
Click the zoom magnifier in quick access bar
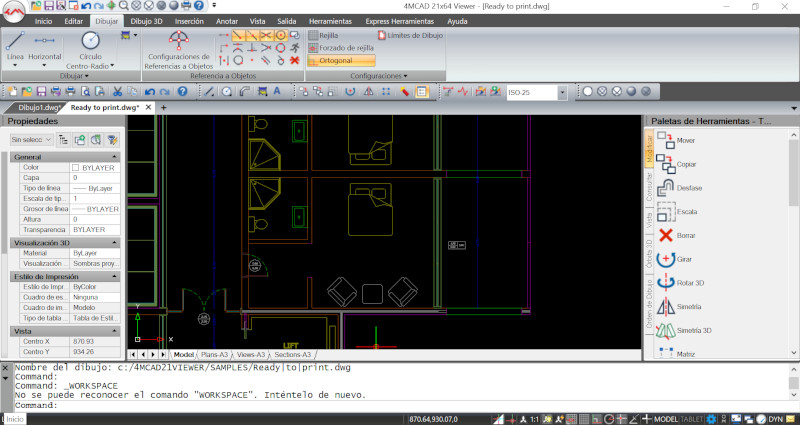[x=123, y=6]
